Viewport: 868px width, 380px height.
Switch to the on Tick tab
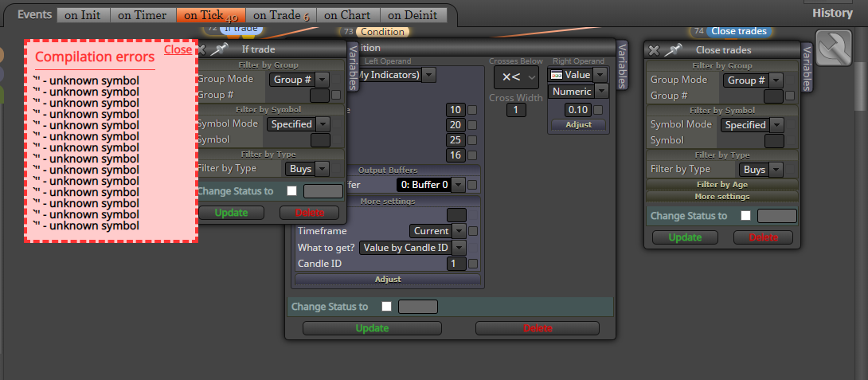(210, 15)
